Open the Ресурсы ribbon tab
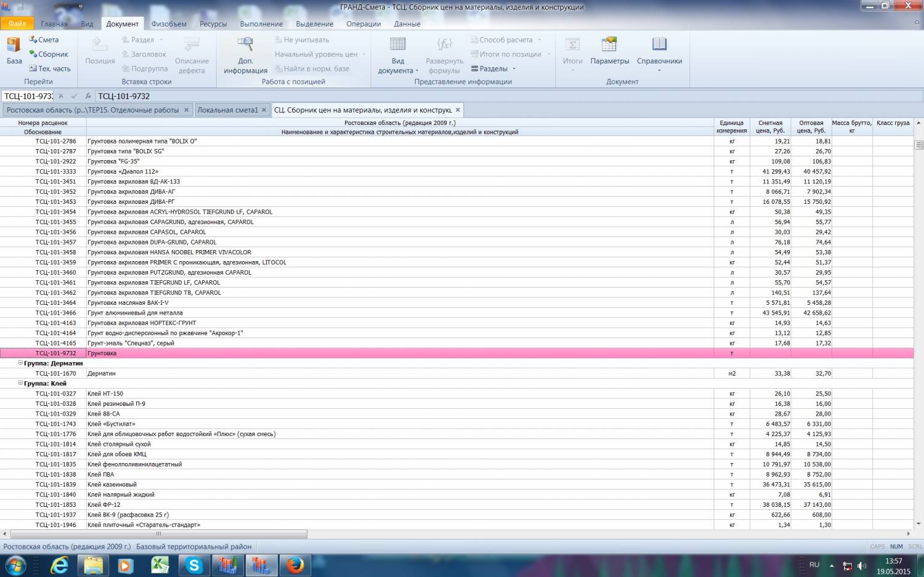 coord(213,24)
